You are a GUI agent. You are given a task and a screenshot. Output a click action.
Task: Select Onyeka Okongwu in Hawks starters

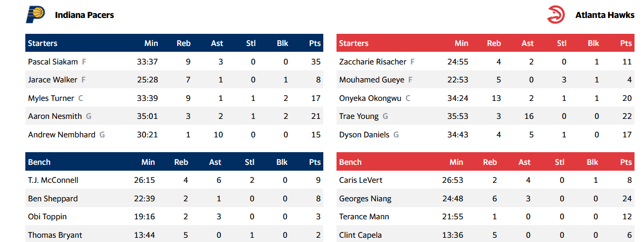click(370, 98)
